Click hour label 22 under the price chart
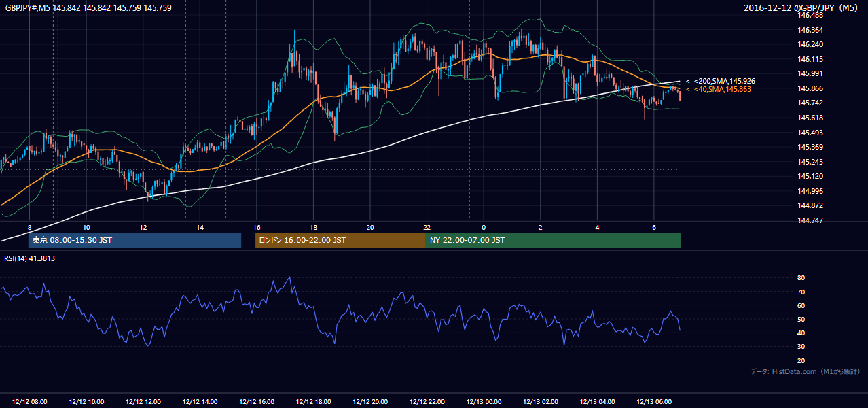The height and width of the screenshot is (408, 868). point(427,227)
